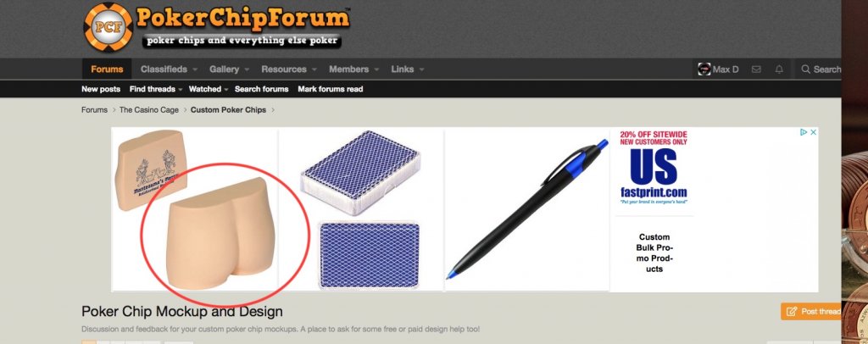Screen dimensions: 868x344
Task: Expand the Gallery dropdown arrow
Action: [x=247, y=69]
